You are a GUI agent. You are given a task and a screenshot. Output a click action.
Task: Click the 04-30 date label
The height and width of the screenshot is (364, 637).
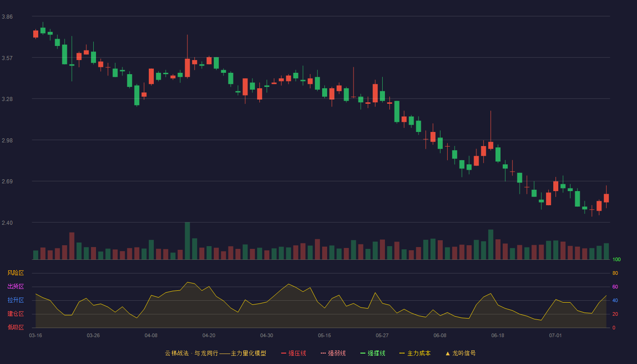point(267,335)
